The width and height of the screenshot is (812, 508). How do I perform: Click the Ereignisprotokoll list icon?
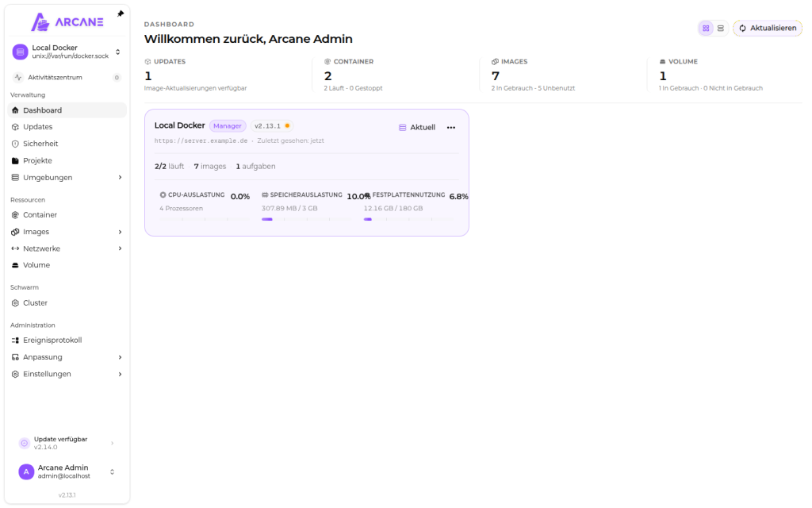click(15, 340)
